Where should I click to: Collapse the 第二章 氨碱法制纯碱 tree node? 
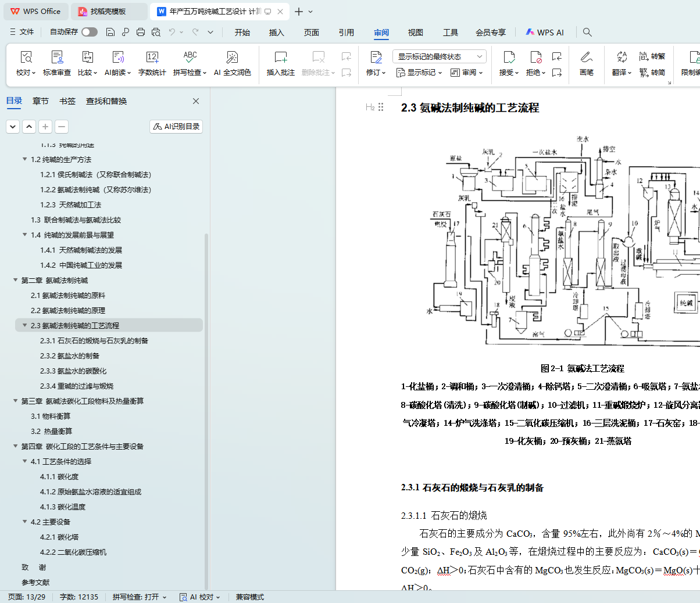point(16,280)
